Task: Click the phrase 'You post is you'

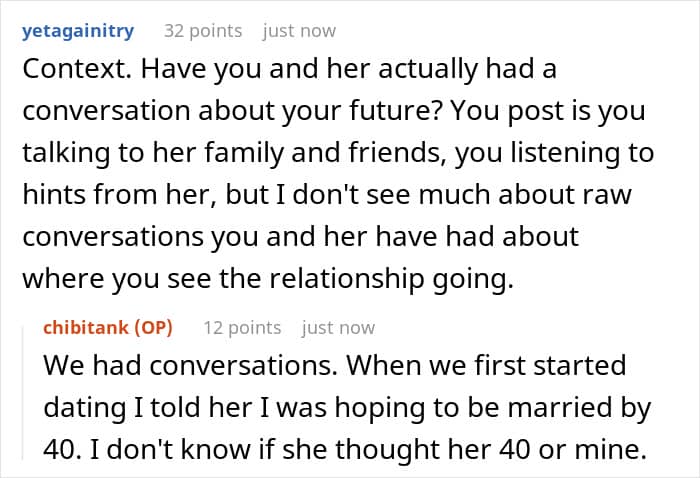Action: (548, 112)
